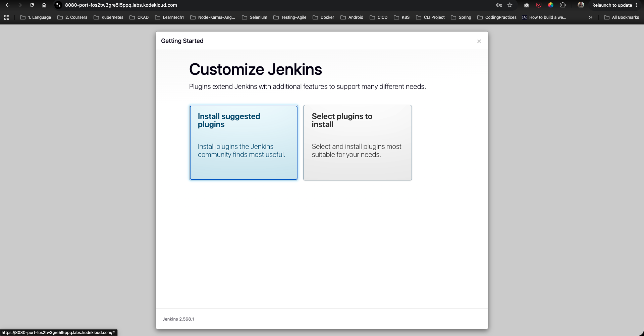Screen dimensions: 644x336
Task: Choose Install suggested plugins
Action: (244, 143)
